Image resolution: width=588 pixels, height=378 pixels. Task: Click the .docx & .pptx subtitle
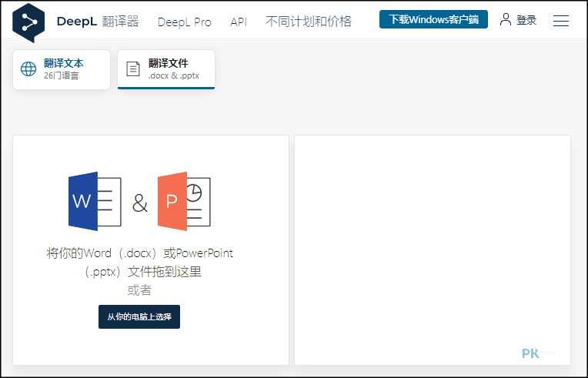174,75
